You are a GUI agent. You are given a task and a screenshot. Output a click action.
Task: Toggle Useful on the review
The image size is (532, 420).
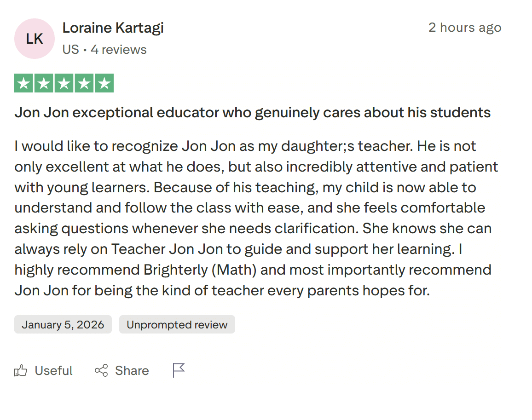44,370
